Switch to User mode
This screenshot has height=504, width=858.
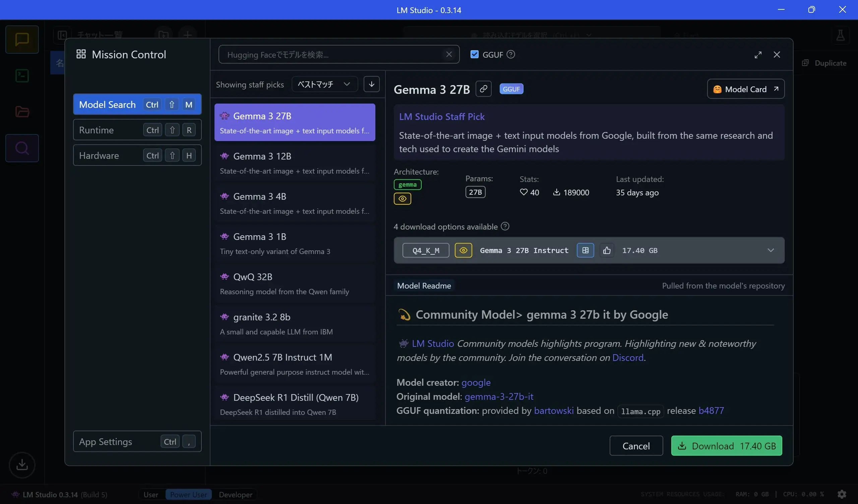(x=151, y=495)
